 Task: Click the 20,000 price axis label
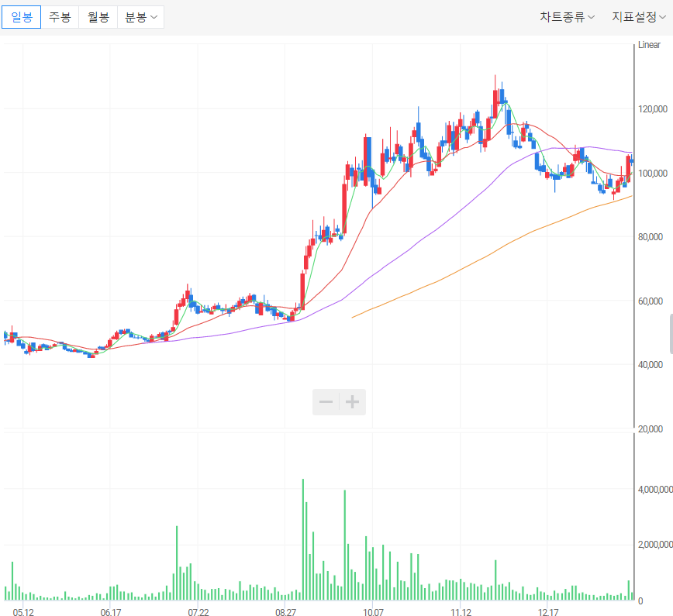(651, 429)
